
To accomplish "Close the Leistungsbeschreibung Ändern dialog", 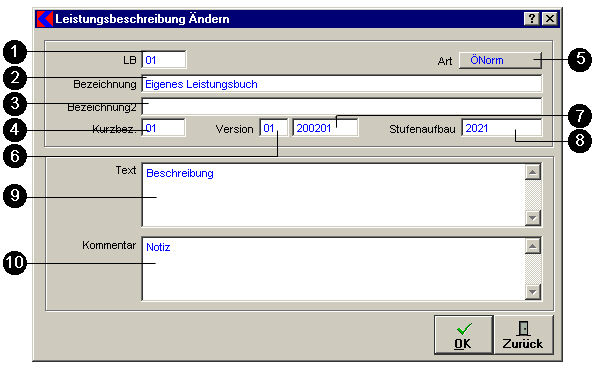I will [x=549, y=19].
